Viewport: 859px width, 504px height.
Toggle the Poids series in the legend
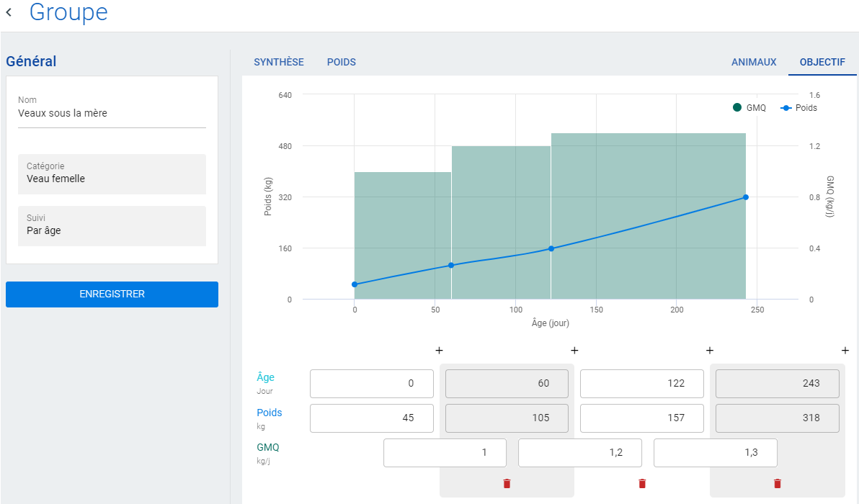tap(798, 108)
